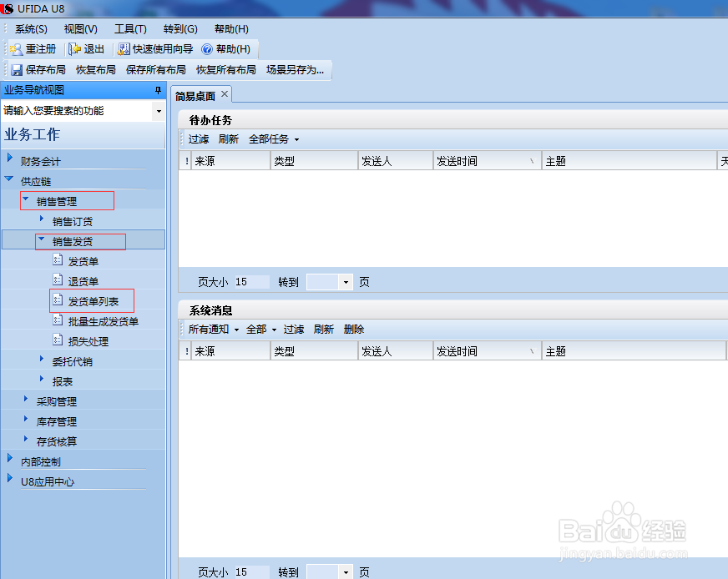Pin the 业务导航视图 panel
The image size is (728, 579).
[x=158, y=90]
